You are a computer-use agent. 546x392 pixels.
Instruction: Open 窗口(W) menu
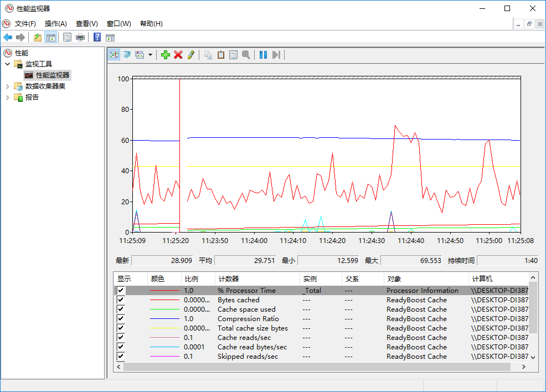click(119, 24)
